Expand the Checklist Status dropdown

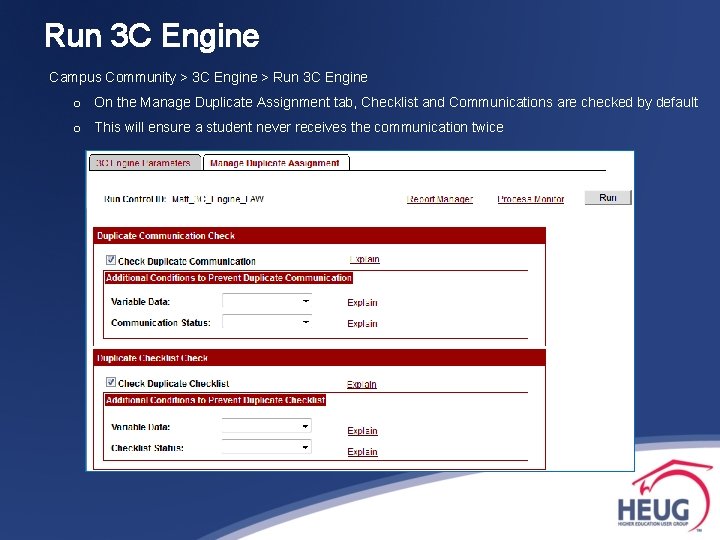[x=267, y=447]
